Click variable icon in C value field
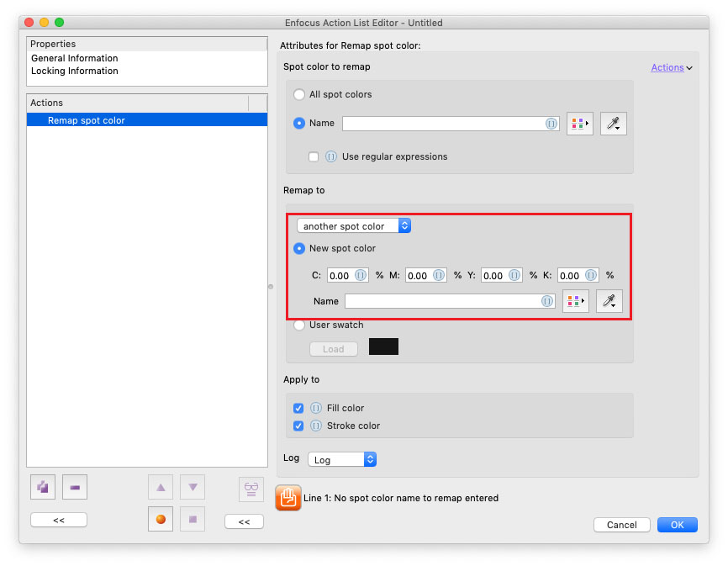Image resolution: width=728 pixels, height=566 pixels. pyautogui.click(x=361, y=275)
